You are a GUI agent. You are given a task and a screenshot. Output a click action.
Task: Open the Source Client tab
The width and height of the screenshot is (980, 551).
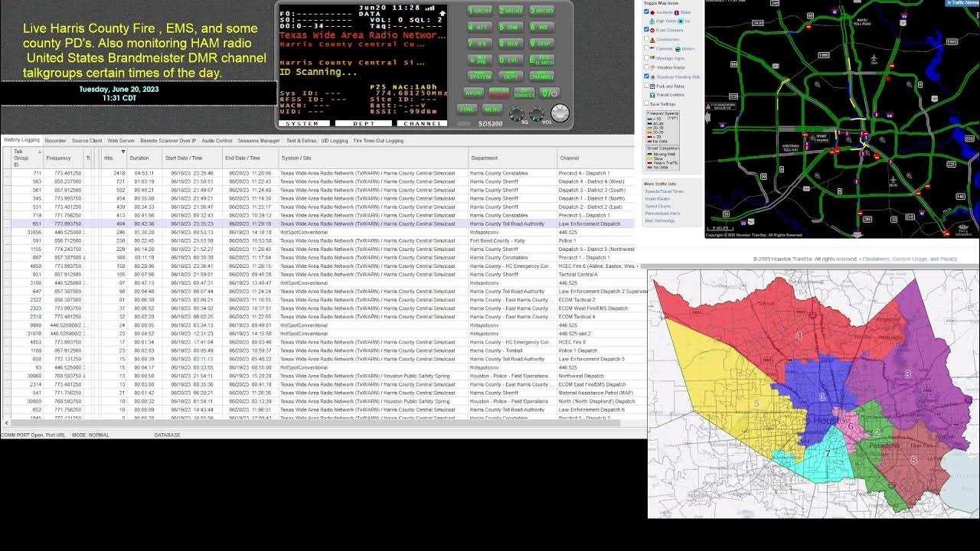click(x=87, y=141)
